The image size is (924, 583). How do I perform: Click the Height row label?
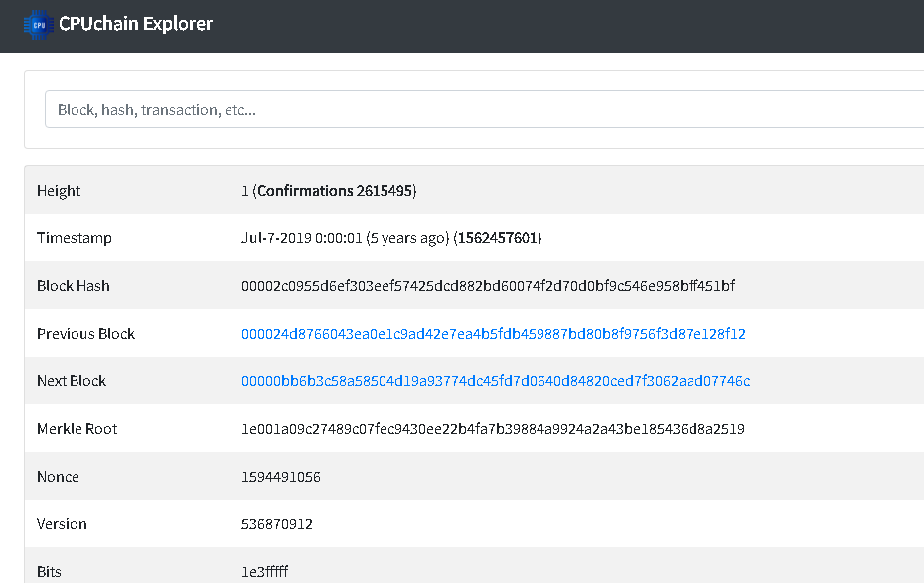(59, 191)
